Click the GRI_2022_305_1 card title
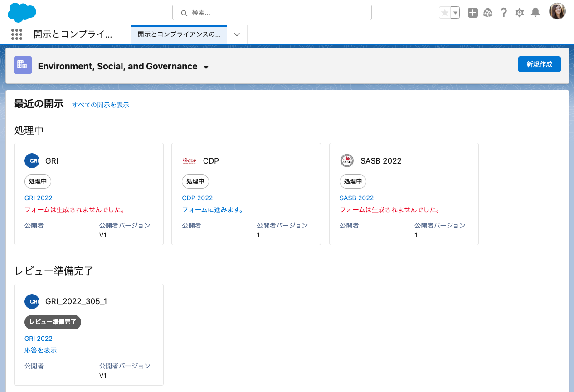This screenshot has height=392, width=574. tap(76, 301)
